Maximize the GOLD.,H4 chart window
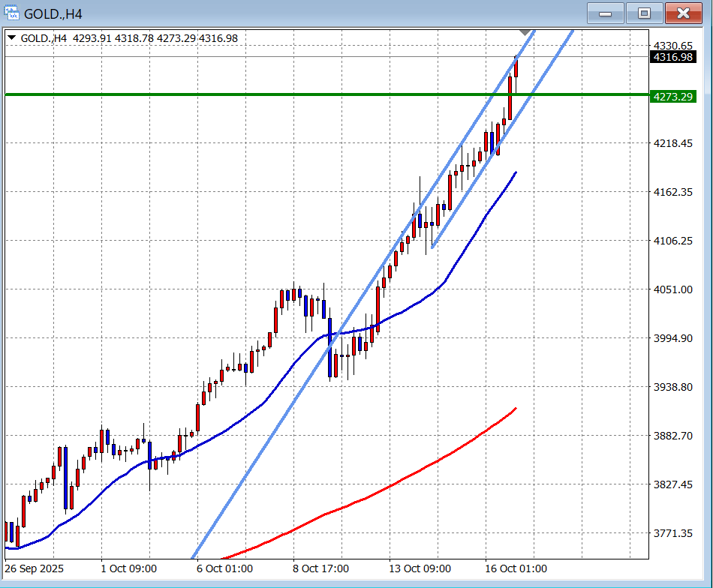713x588 pixels. tap(644, 13)
